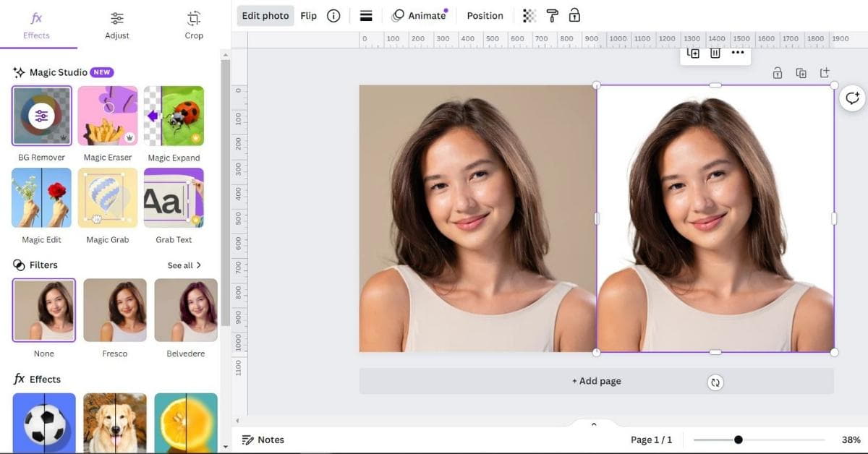Open the Notes panel

(263, 440)
